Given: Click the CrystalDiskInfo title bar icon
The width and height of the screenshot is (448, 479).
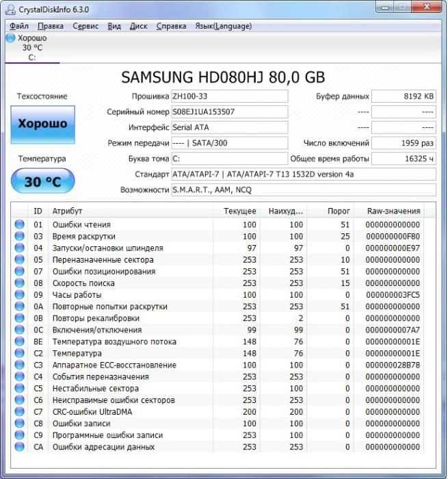Looking at the screenshot, I should click(x=10, y=10).
